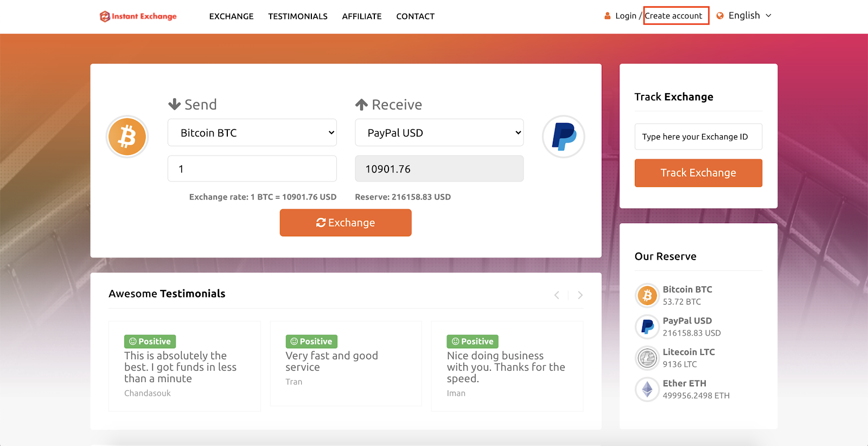Click the receive amount field showing 10901.76

click(439, 169)
